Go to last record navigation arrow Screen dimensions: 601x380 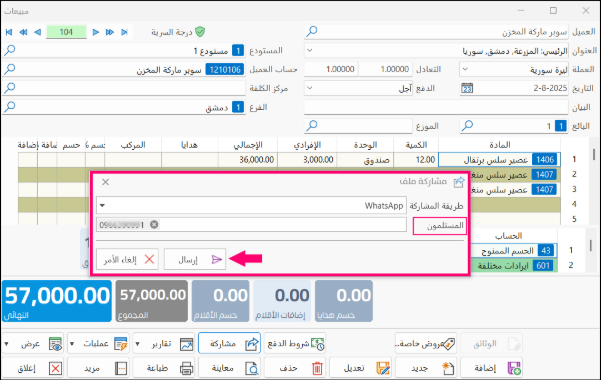124,32
